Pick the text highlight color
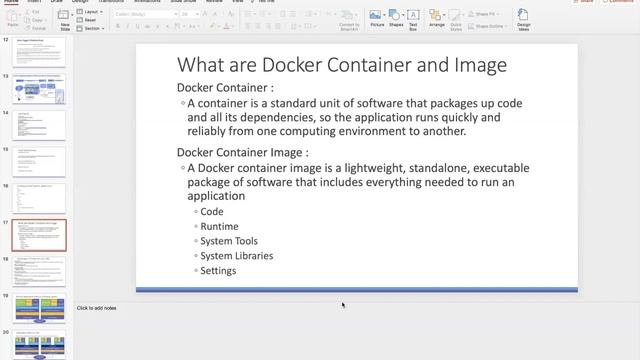This screenshot has height=360, width=640. coord(212,27)
